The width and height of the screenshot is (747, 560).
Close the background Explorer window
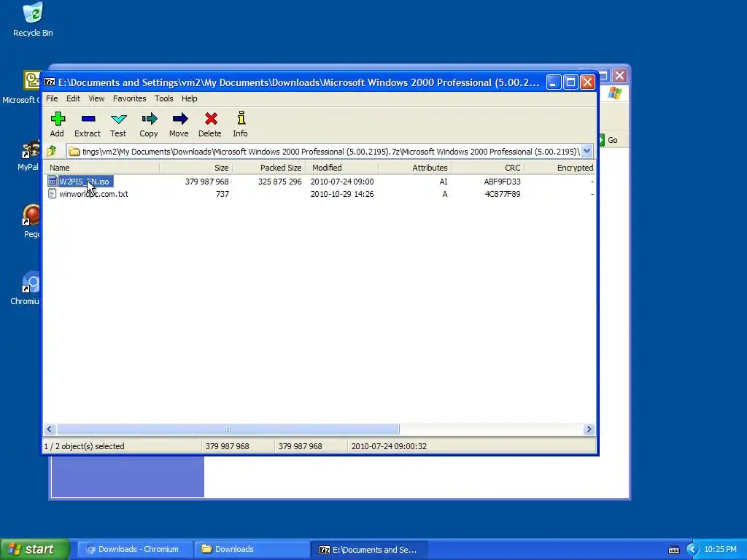tap(619, 75)
